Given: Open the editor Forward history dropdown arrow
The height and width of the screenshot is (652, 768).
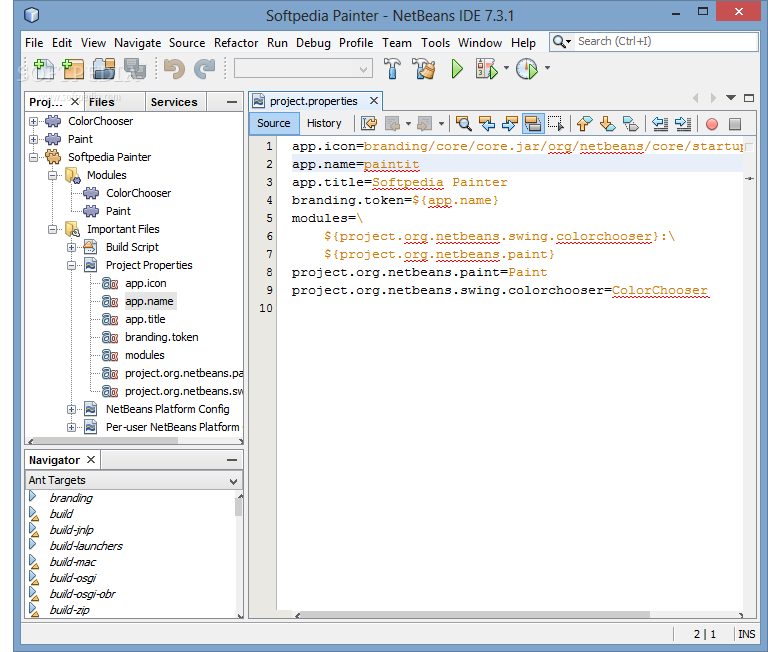Looking at the screenshot, I should 441,123.
